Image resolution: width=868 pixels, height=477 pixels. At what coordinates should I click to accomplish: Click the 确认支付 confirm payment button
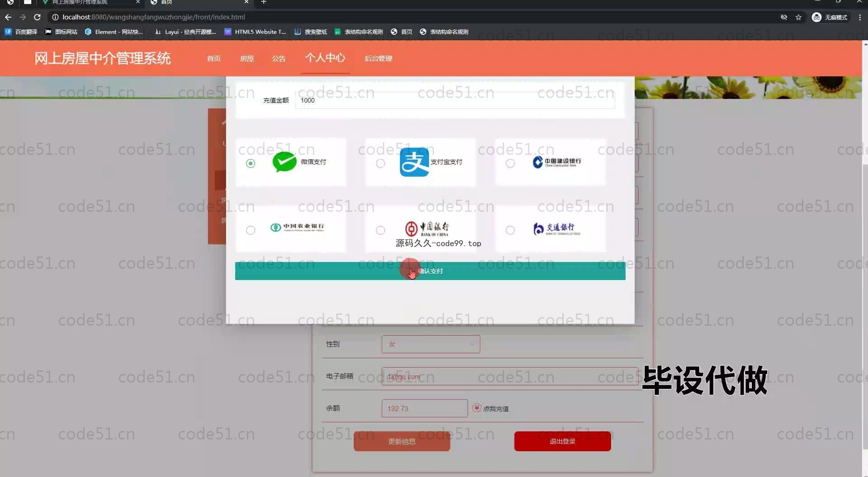pos(430,271)
